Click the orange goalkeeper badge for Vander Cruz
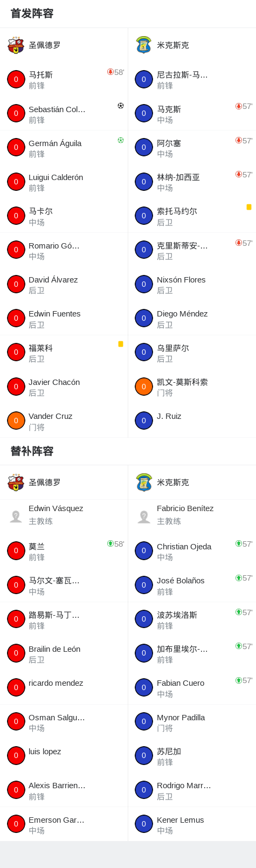This screenshot has height=868, width=256. [x=16, y=421]
